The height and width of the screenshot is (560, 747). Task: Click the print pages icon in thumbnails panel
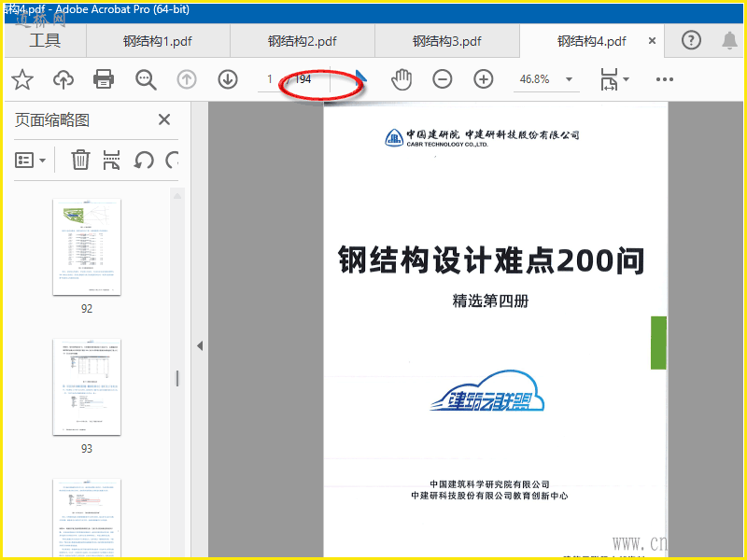111,160
